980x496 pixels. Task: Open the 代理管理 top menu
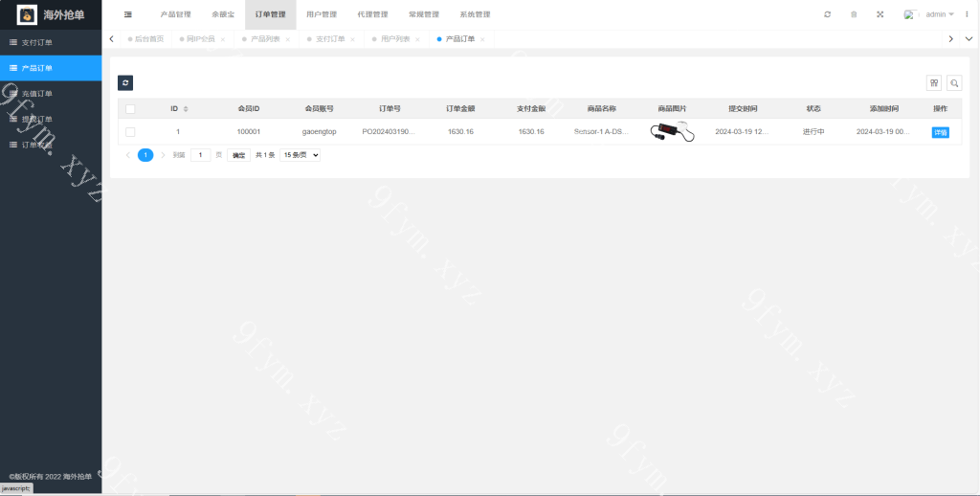pyautogui.click(x=372, y=14)
